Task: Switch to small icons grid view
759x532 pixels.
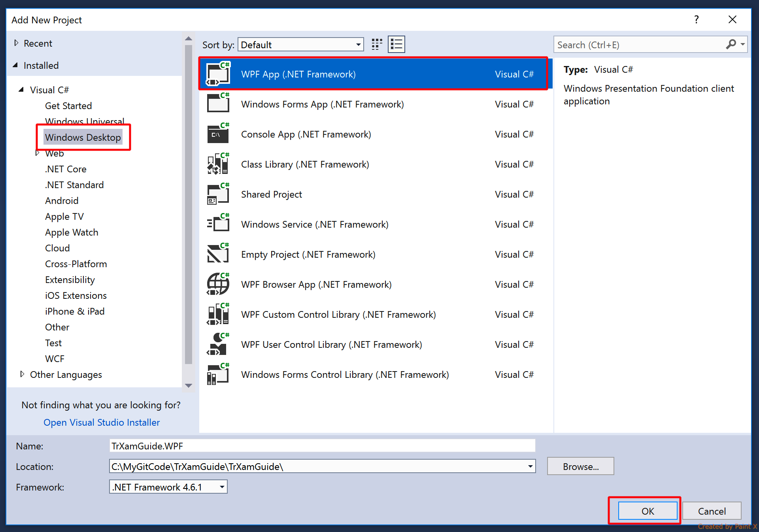Action: pos(377,44)
